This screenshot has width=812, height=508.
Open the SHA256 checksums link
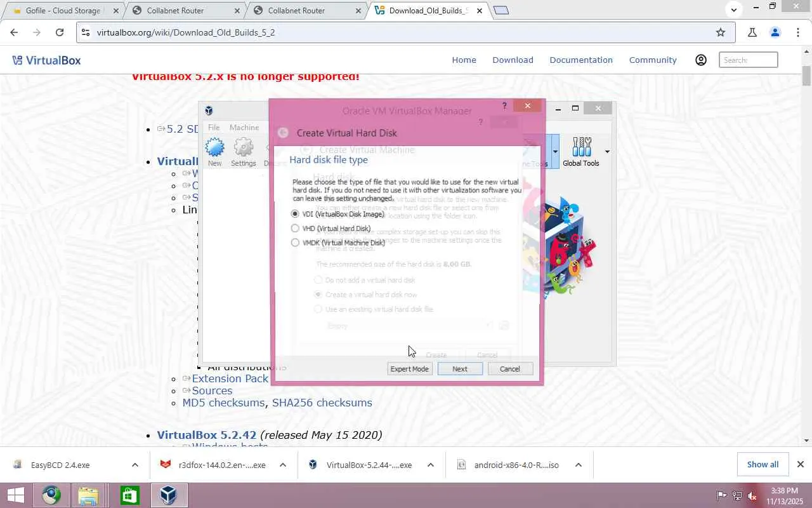point(322,403)
